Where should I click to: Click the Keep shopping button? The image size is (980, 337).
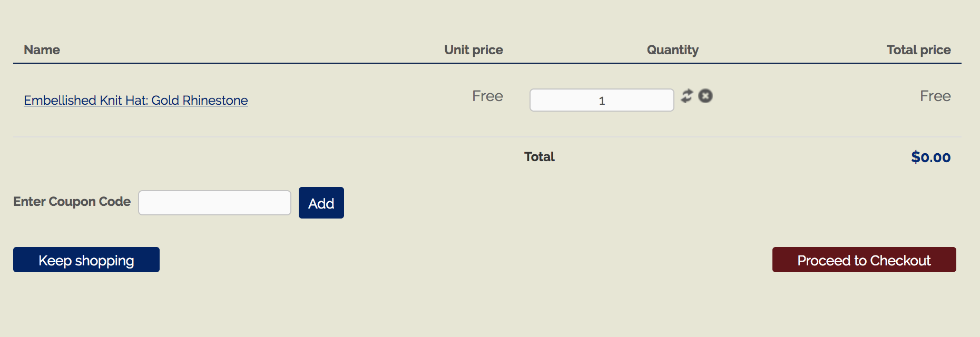tap(86, 260)
